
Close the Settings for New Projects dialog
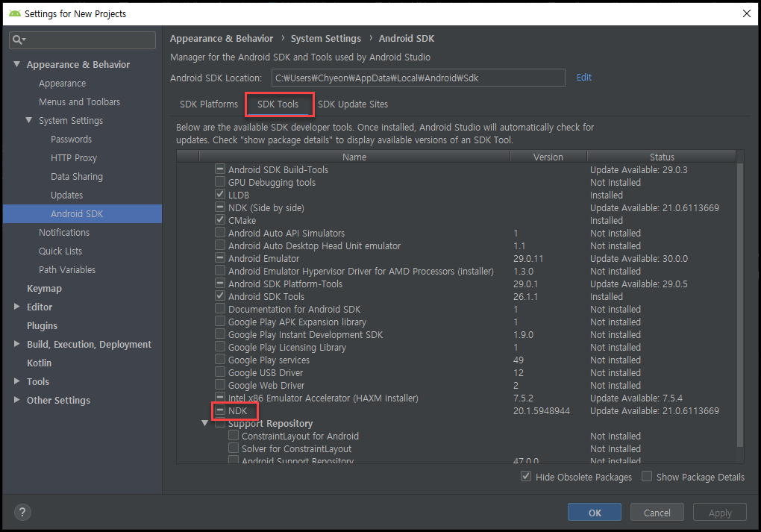pos(746,13)
